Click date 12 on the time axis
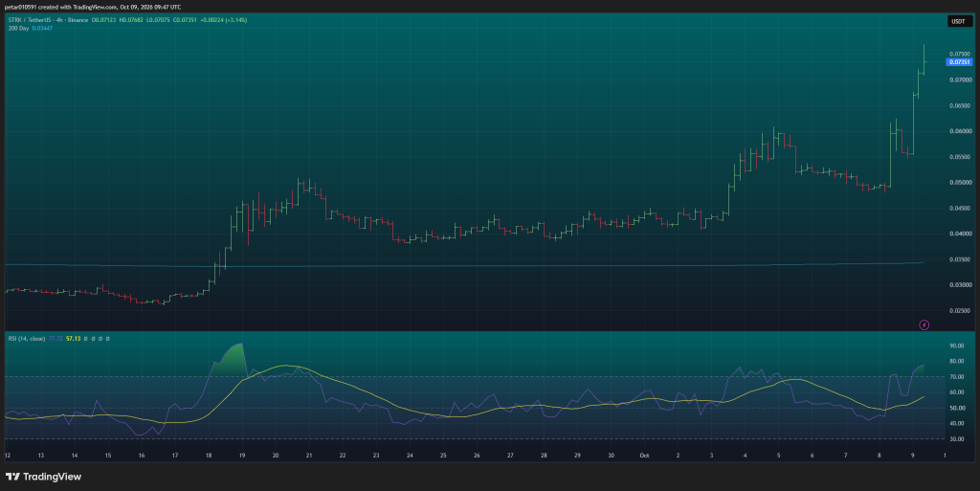This screenshot has height=491, width=980. 8,456
